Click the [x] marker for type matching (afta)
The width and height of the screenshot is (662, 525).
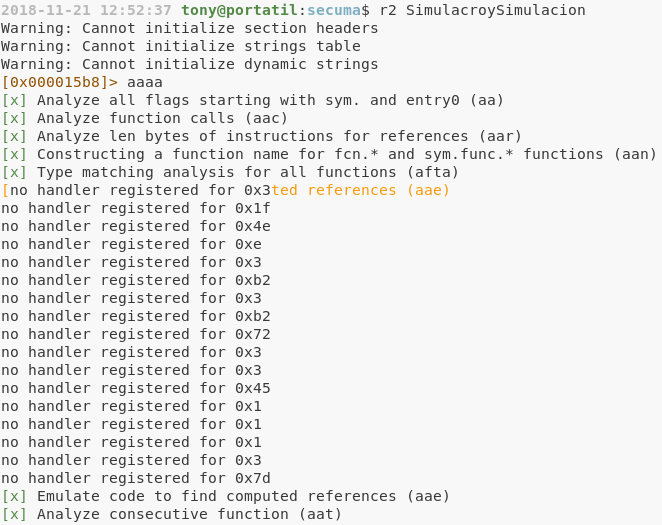click(14, 172)
